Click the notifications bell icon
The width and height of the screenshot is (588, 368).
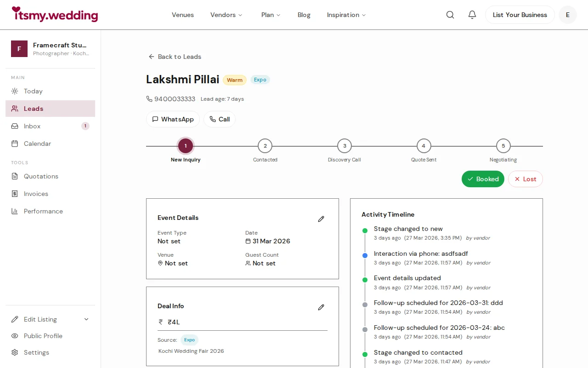pyautogui.click(x=472, y=14)
